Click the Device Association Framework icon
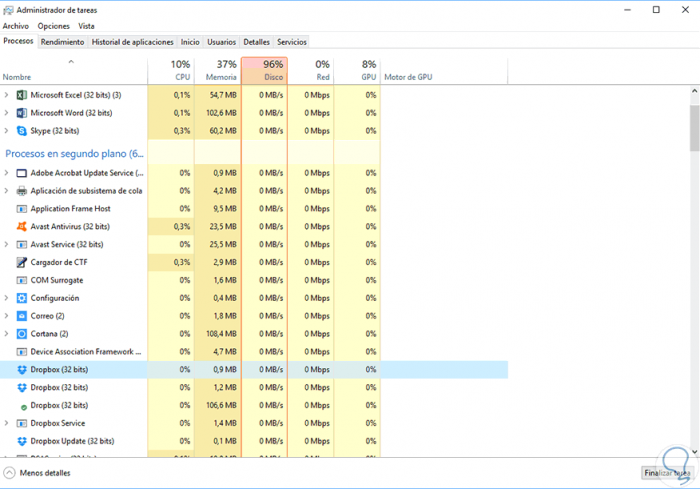The height and width of the screenshot is (489, 700). [21, 351]
